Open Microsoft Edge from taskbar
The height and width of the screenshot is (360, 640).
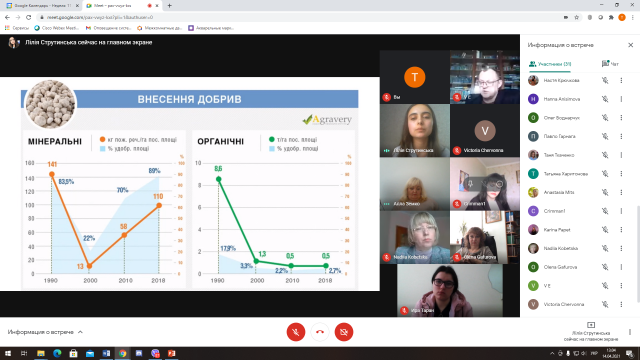[x=57, y=353]
